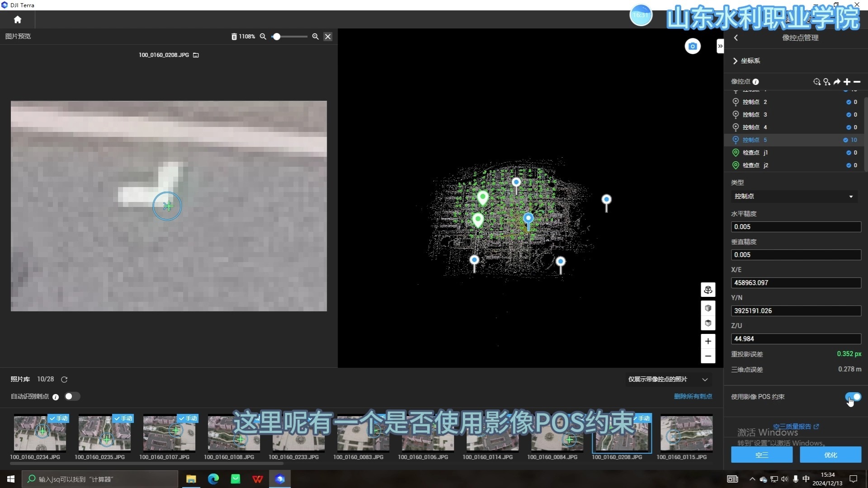The image size is (868, 488).
Task: Click the screenshot camera icon in 3D view
Action: coord(692,46)
